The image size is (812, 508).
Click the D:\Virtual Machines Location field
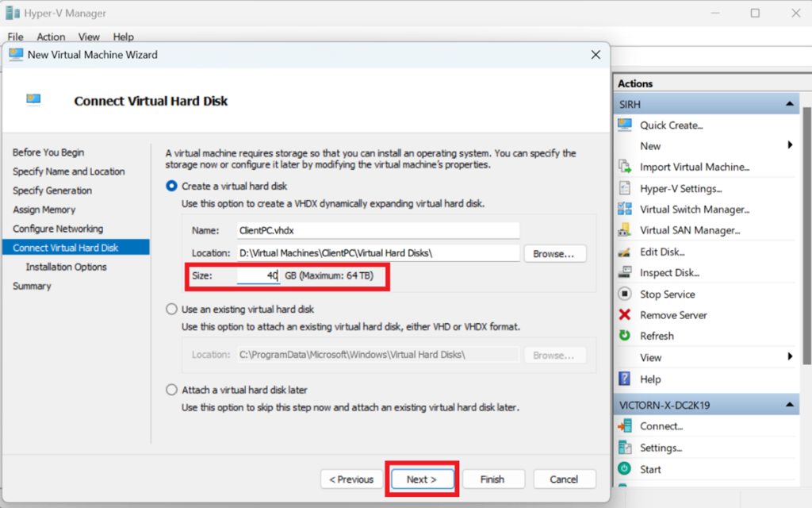378,253
